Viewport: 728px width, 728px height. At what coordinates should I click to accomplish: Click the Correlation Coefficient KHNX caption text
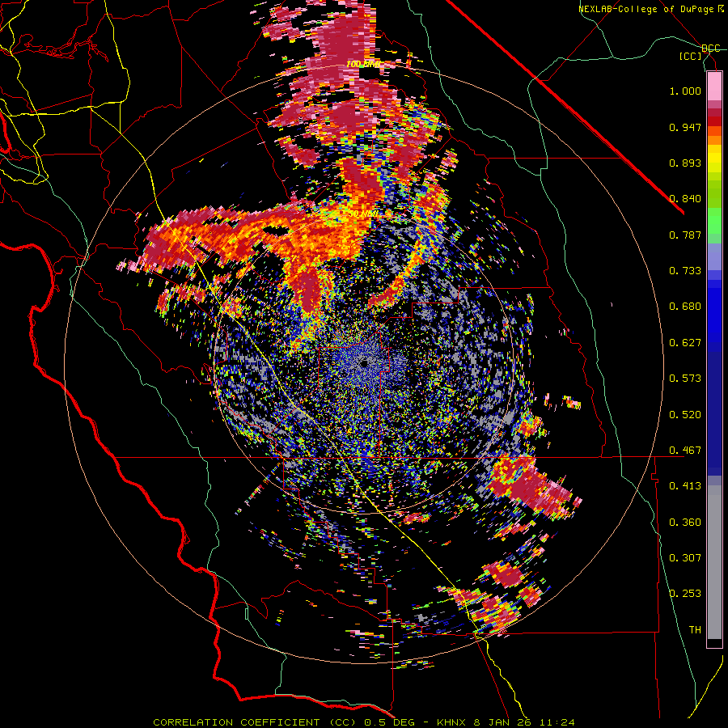pyautogui.click(x=364, y=722)
